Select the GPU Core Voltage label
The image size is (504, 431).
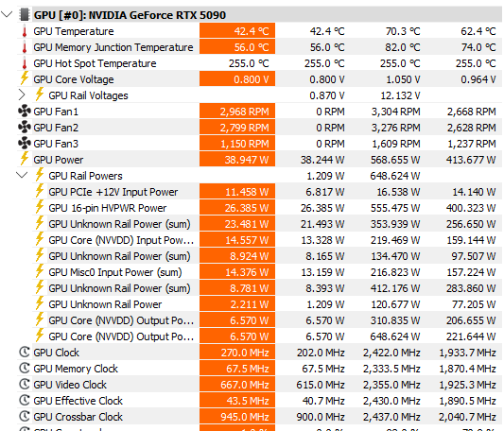tap(74, 79)
